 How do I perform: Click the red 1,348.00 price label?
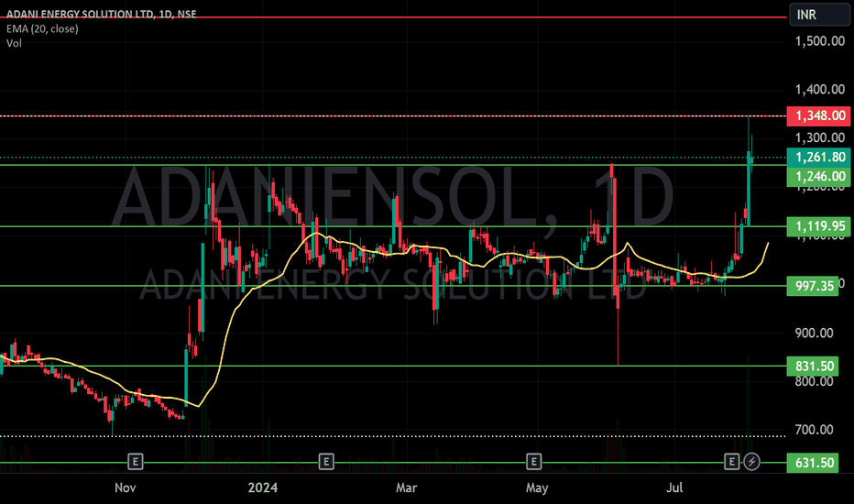click(x=818, y=115)
